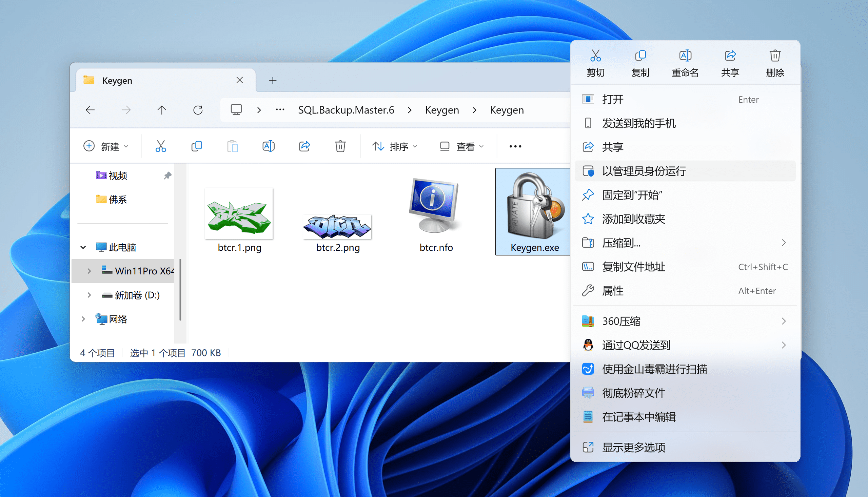
Task: Click the toolbar Delete trash icon
Action: [x=340, y=146]
